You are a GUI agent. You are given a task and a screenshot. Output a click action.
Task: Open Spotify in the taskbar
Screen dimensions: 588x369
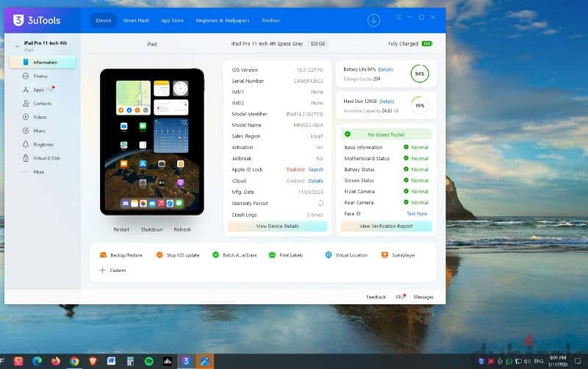pyautogui.click(x=149, y=361)
